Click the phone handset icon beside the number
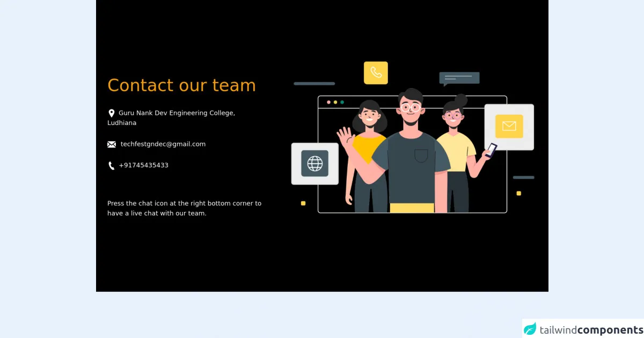The image size is (644, 338). (111, 166)
